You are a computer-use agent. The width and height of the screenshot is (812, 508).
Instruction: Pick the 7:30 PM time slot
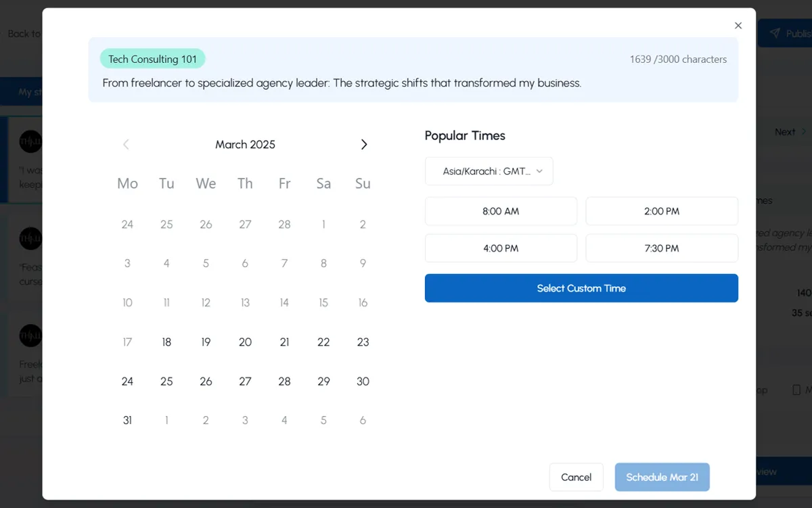(662, 248)
